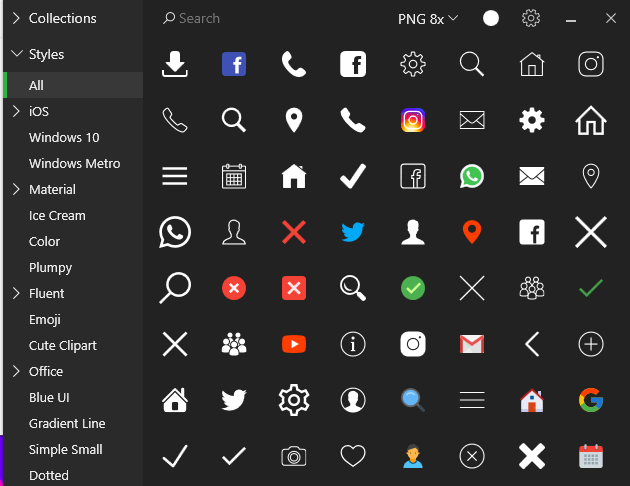Open the PNG 8x format dropdown
Viewport: 630px width, 486px height.
428,19
